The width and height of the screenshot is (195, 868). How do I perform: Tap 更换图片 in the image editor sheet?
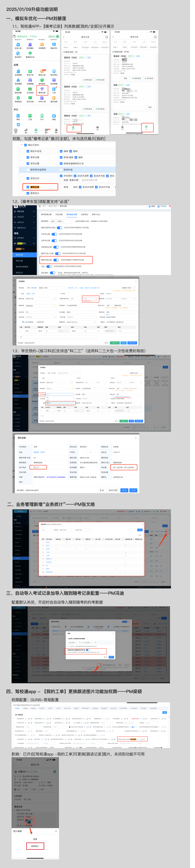35,846
